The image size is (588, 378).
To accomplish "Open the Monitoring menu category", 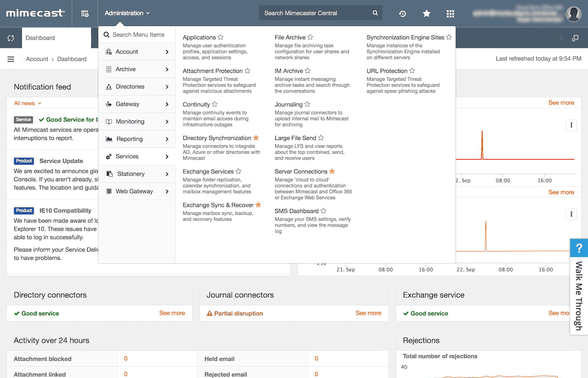I will coord(137,121).
